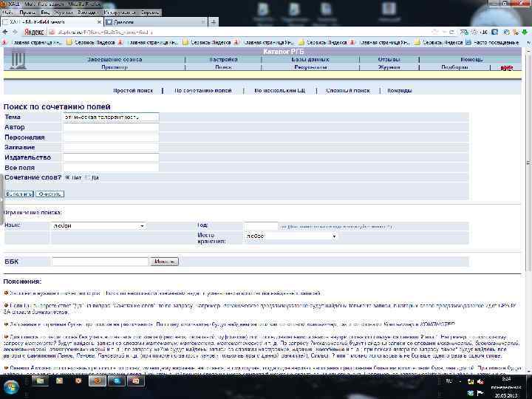Click the Заглавие input field
Viewport: 532px width, 399px height.
pos(111,147)
